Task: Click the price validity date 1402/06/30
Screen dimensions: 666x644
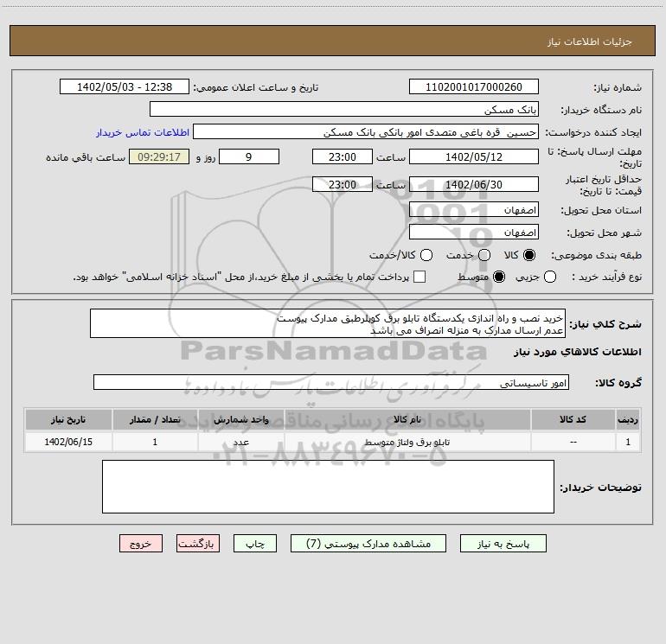Action: [474, 184]
